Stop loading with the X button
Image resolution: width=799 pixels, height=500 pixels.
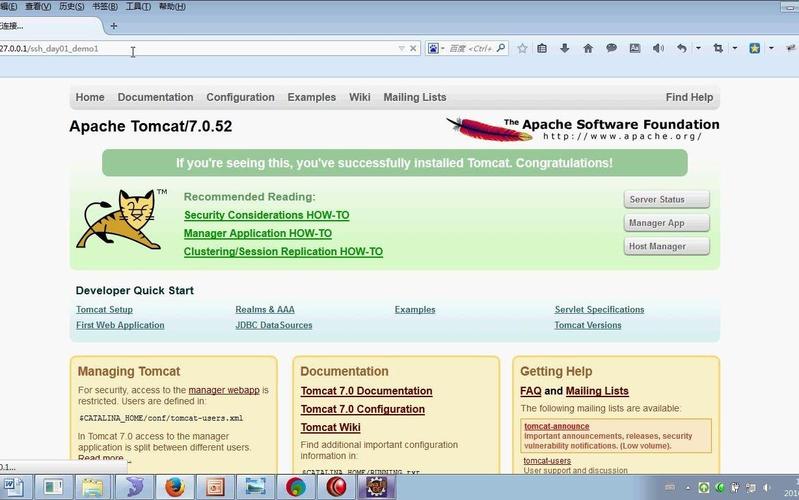413,48
